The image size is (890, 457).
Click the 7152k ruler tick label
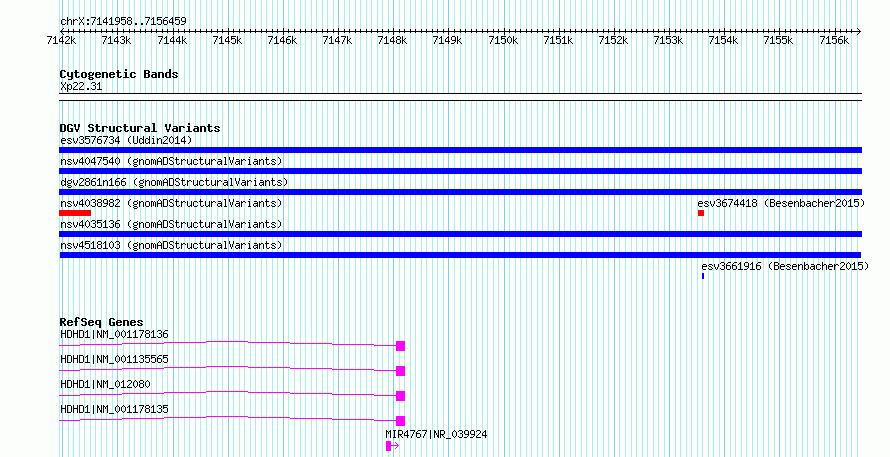pos(613,40)
